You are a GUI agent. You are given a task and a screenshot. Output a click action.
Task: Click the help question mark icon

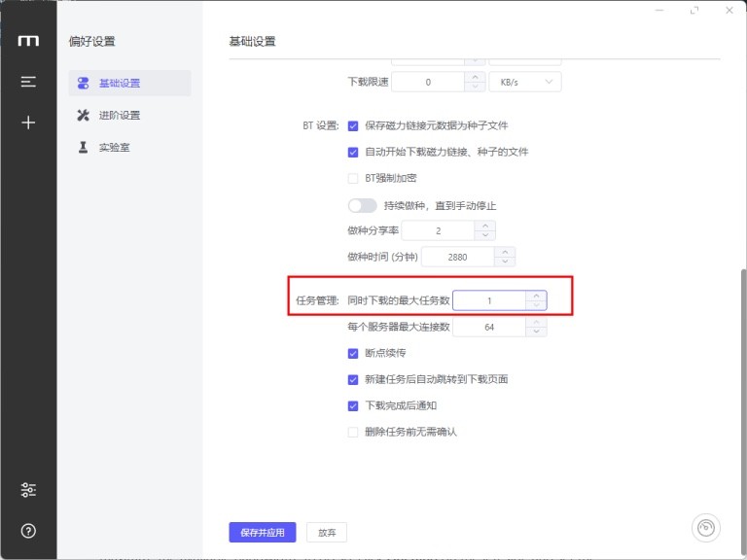pyautogui.click(x=28, y=531)
